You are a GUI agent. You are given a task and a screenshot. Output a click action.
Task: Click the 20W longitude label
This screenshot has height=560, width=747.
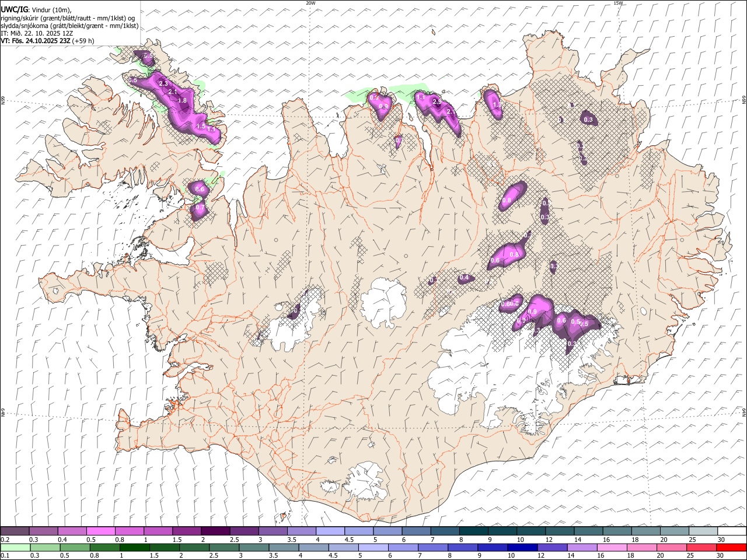click(310, 3)
